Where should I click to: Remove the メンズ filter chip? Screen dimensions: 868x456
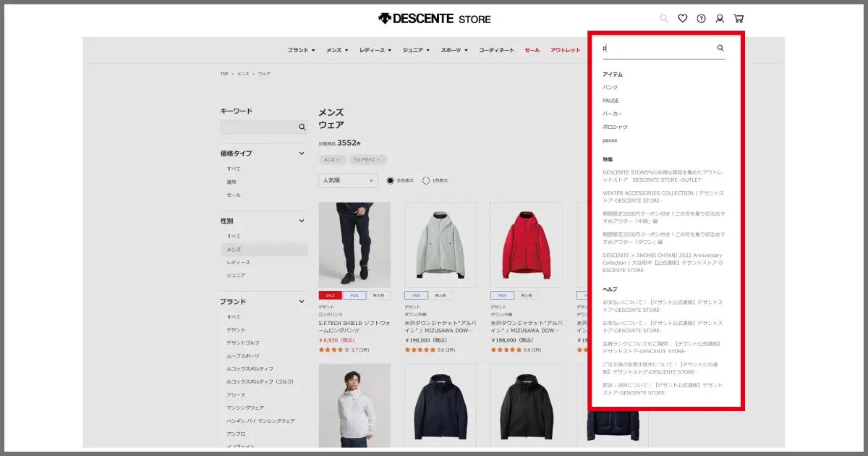pyautogui.click(x=331, y=159)
